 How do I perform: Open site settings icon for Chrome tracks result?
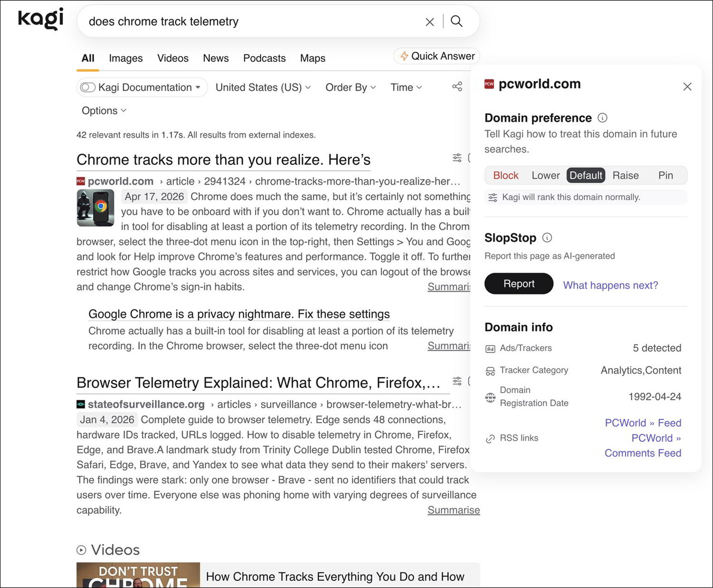pos(457,158)
